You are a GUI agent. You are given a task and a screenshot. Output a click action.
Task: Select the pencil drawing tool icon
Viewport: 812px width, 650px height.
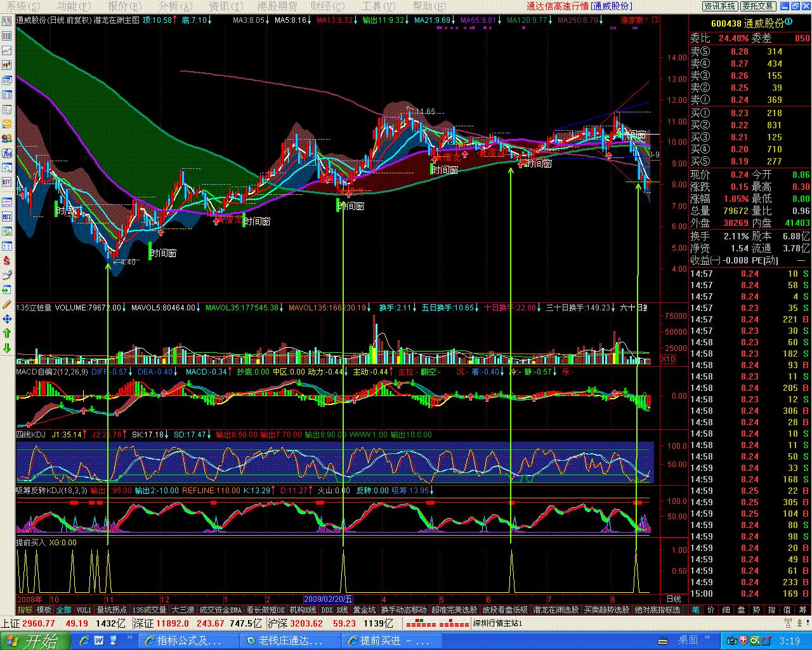(7, 304)
